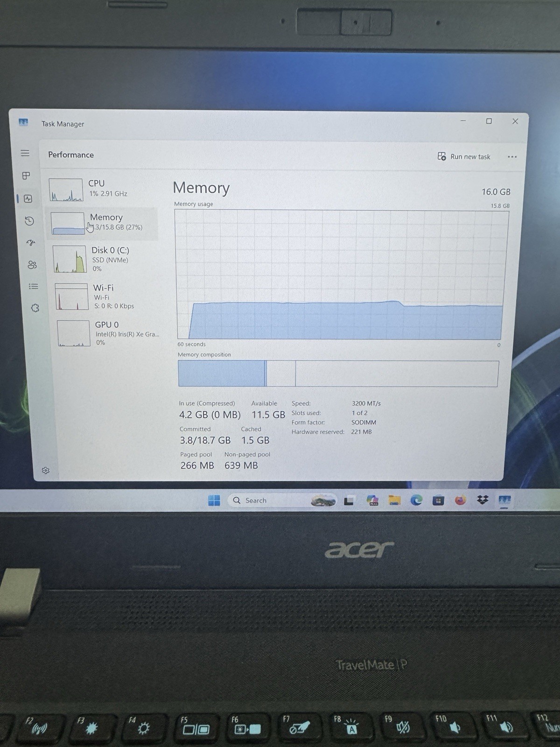This screenshot has height=747, width=560.
Task: Open the Services page icon
Action: [x=35, y=308]
